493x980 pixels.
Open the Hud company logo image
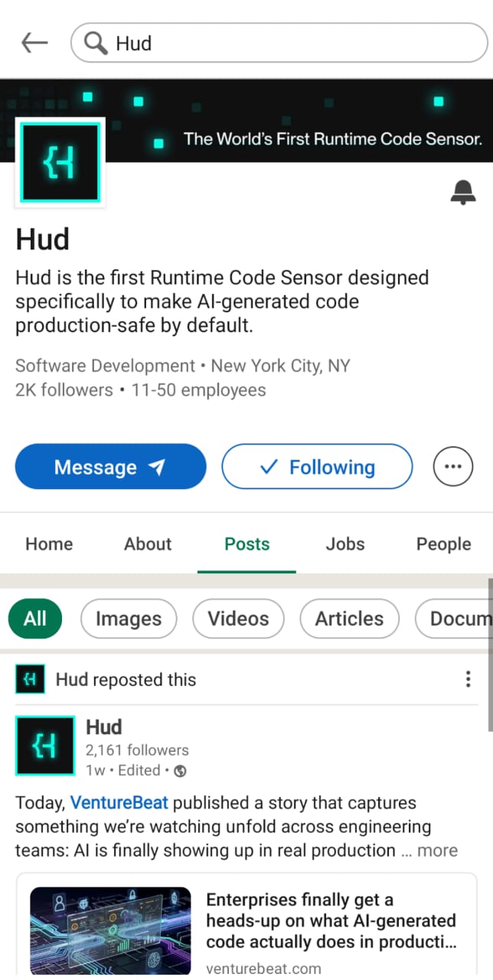click(60, 162)
